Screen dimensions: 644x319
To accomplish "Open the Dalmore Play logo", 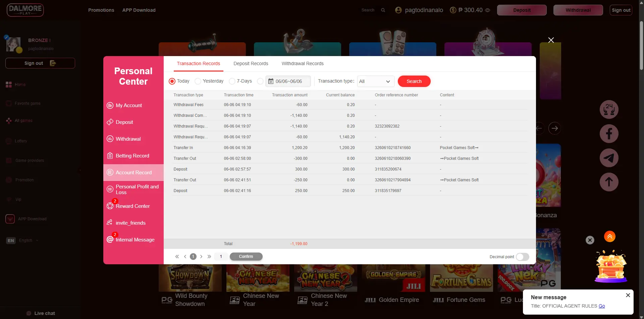I will [x=25, y=10].
